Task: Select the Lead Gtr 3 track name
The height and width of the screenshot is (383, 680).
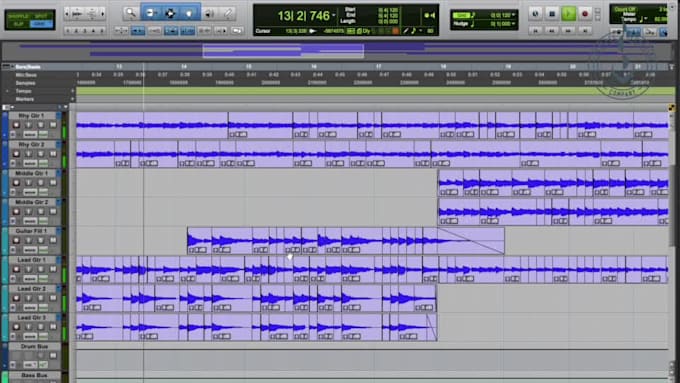Action: tap(31, 318)
